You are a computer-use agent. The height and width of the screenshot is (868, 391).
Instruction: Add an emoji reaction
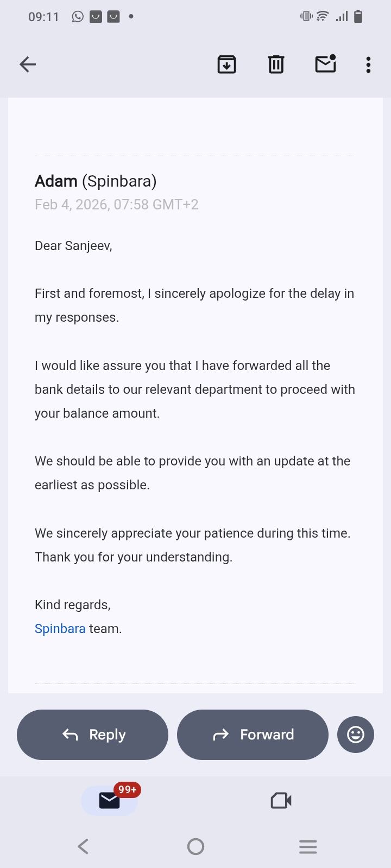pyautogui.click(x=356, y=735)
